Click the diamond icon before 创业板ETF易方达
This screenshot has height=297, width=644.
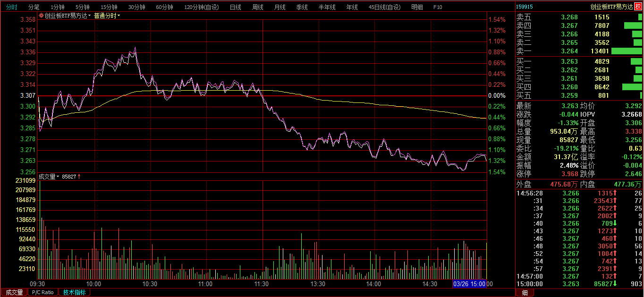pos(41,16)
